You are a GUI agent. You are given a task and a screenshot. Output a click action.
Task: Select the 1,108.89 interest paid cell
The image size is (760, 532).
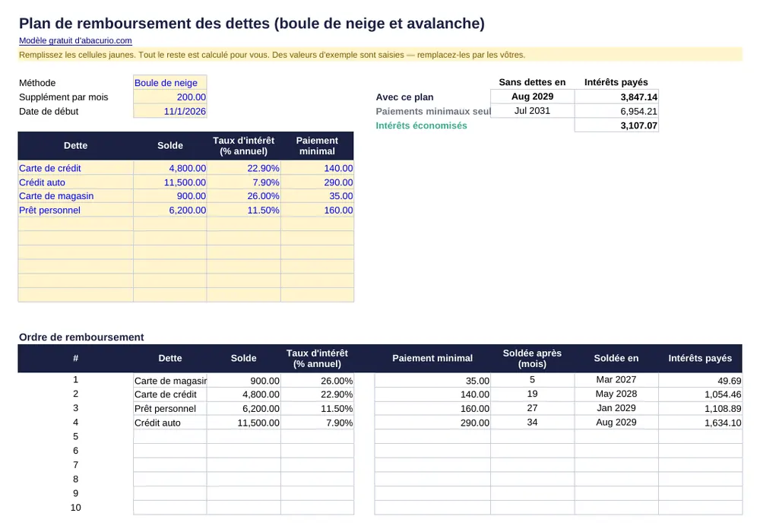pyautogui.click(x=701, y=408)
